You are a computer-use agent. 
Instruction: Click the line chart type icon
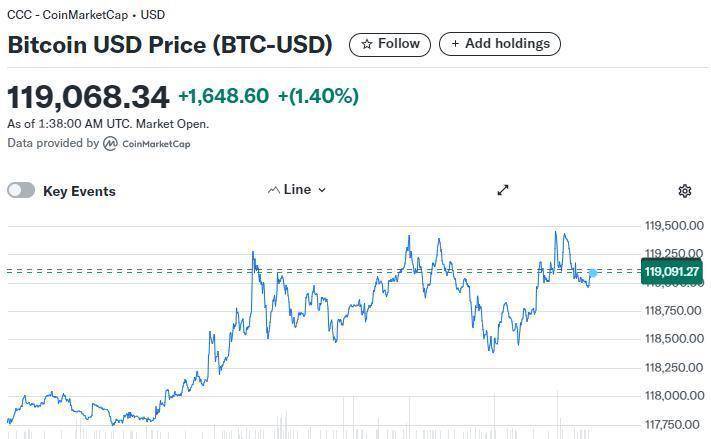click(x=273, y=190)
